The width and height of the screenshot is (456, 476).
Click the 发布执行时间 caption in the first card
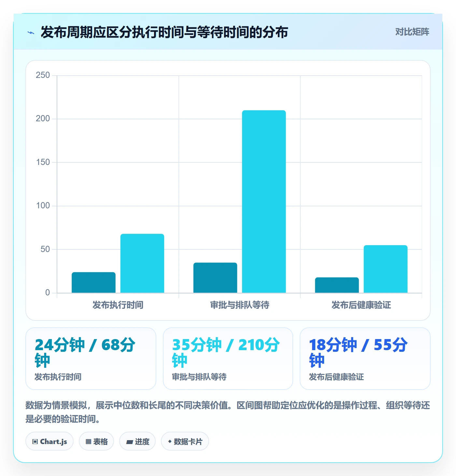[58, 377]
